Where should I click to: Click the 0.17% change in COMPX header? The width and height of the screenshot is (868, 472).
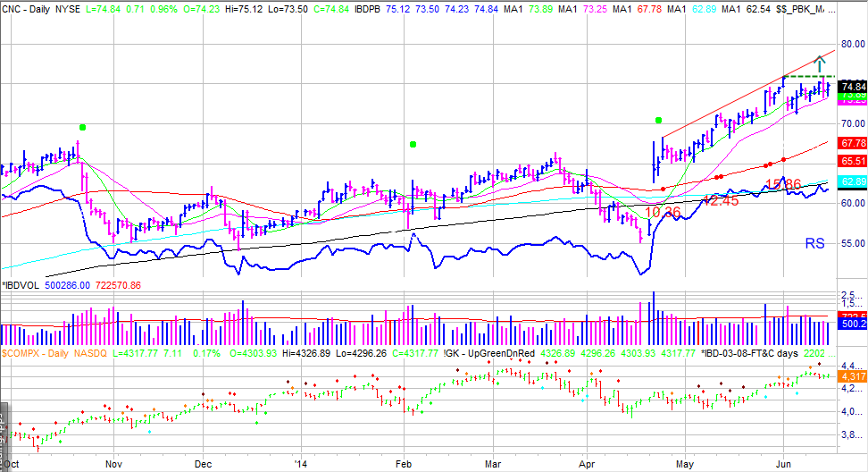tap(206, 353)
